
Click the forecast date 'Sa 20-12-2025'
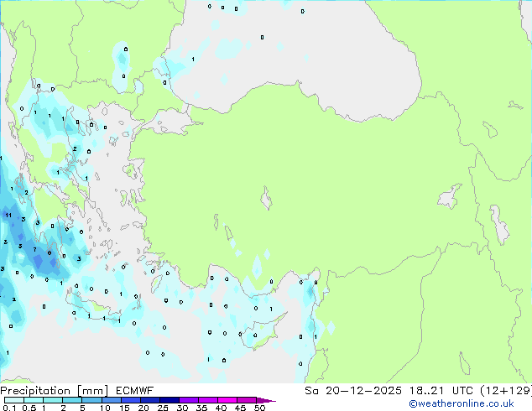[353, 391]
